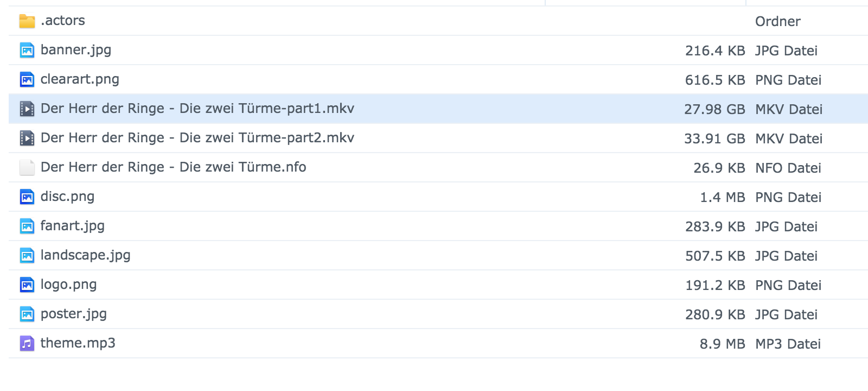Click the music note icon for theme.mp3
The height and width of the screenshot is (391, 868).
point(27,344)
